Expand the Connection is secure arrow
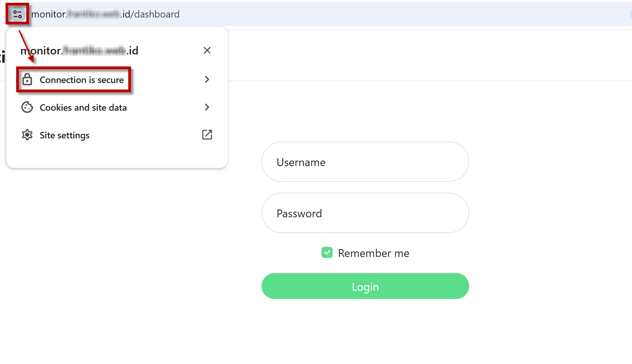 (207, 79)
